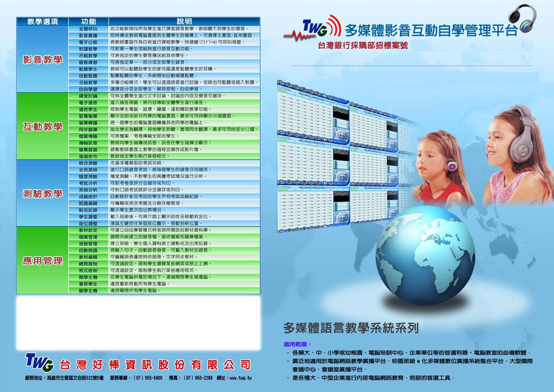Click the 遠端命令 function cell

coord(88,156)
